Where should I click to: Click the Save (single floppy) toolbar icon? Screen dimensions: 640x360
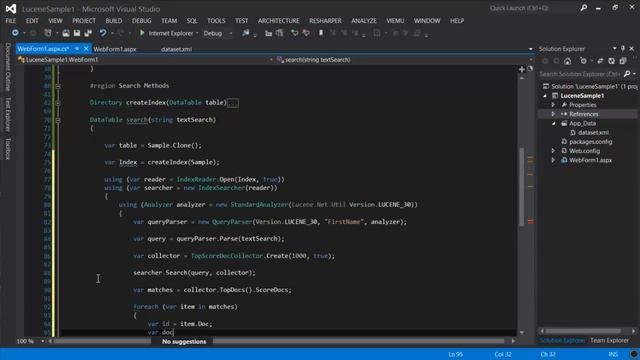[77, 33]
